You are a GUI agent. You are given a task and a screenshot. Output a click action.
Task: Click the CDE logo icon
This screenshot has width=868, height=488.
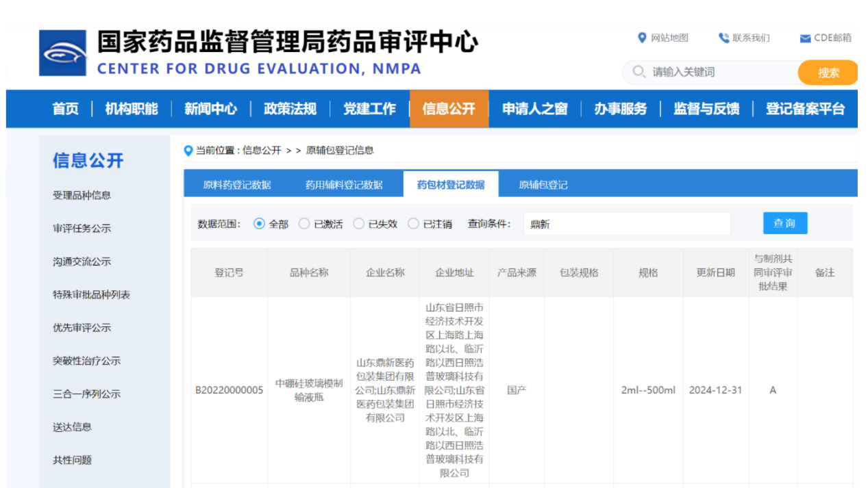[63, 53]
